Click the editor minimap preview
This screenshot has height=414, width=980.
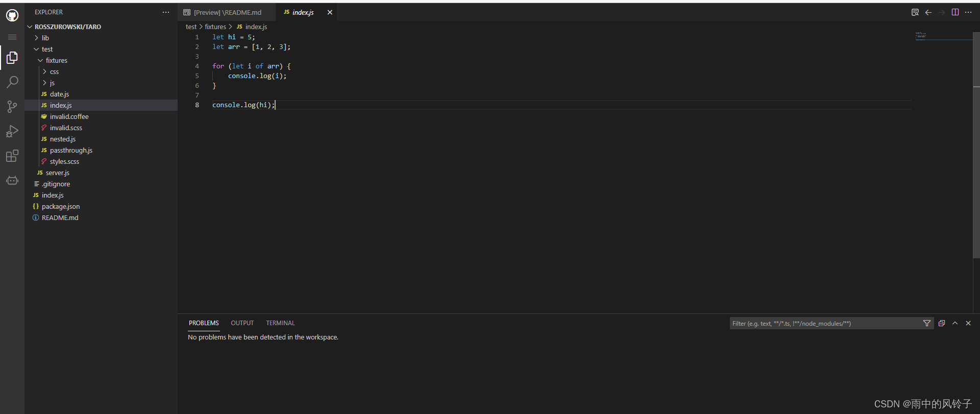click(943, 36)
